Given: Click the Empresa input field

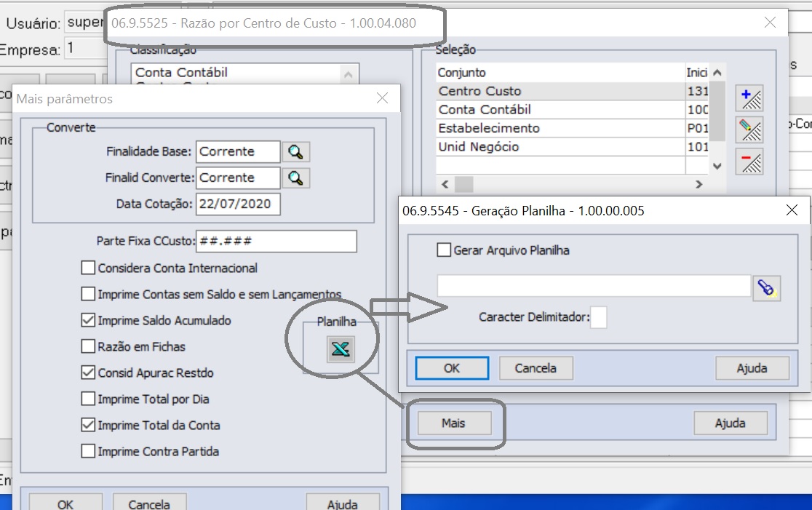Looking at the screenshot, I should (85, 48).
